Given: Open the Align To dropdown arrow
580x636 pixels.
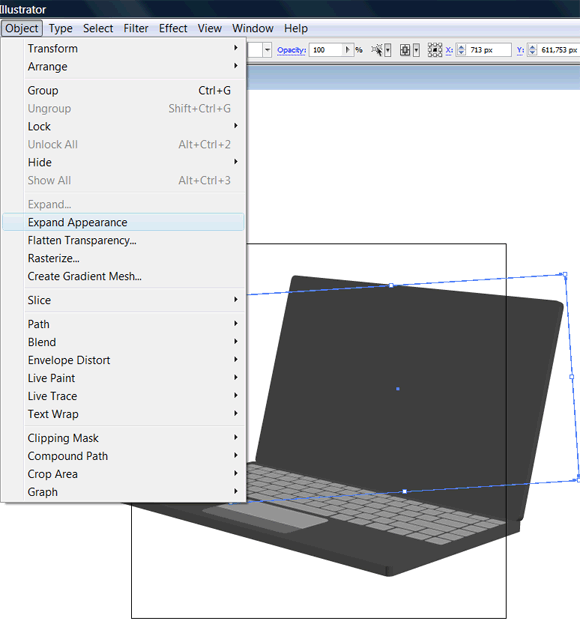Looking at the screenshot, I should click(416, 50).
